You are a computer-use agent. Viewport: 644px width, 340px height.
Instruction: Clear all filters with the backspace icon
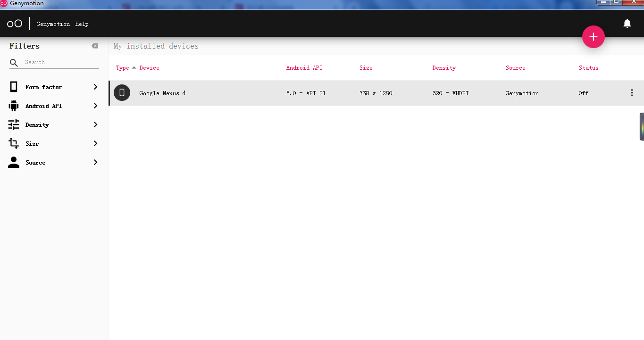[x=95, y=46]
